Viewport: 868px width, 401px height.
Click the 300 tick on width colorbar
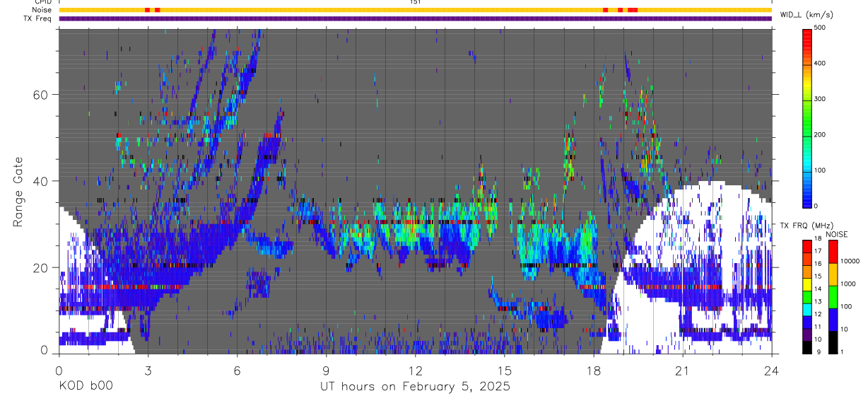(x=821, y=99)
